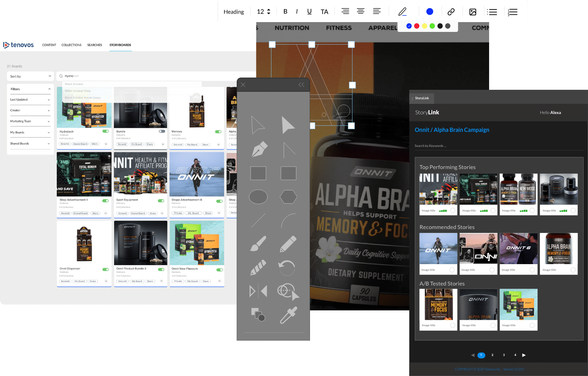
Task: Open the Nutrition menu item
Action: point(292,28)
